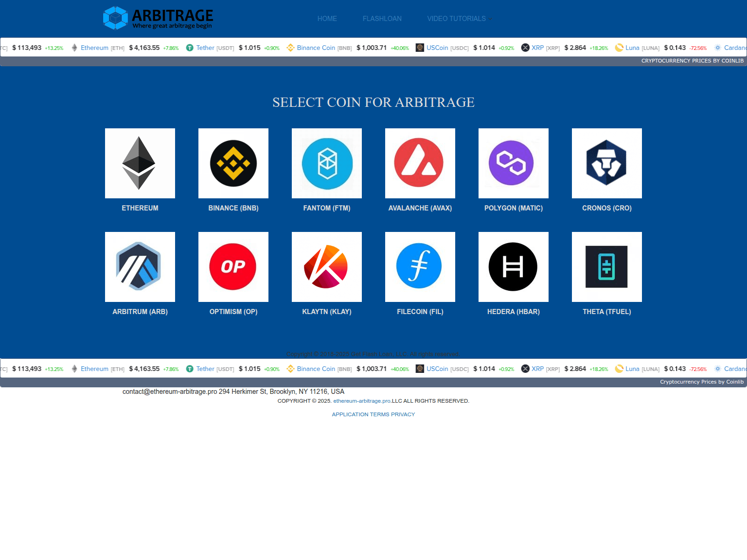Click the ARBITRUM (ARB) label
The width and height of the screenshot is (747, 560).
(140, 312)
